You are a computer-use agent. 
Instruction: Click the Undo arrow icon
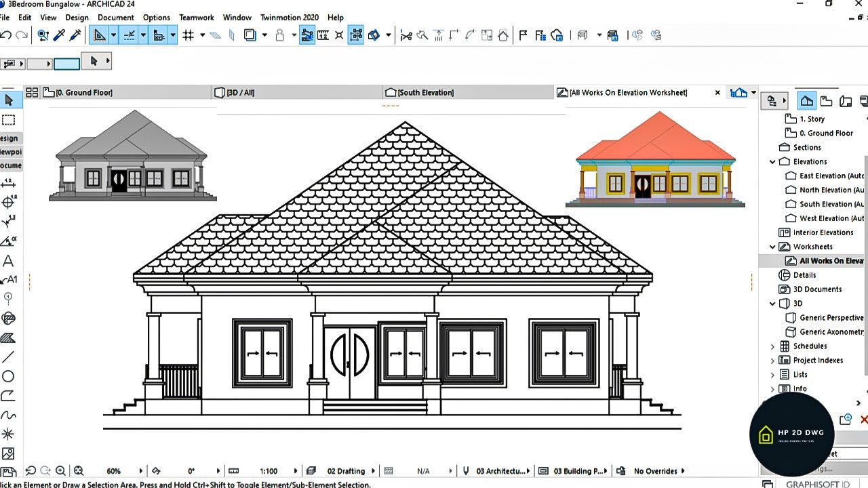click(x=6, y=35)
